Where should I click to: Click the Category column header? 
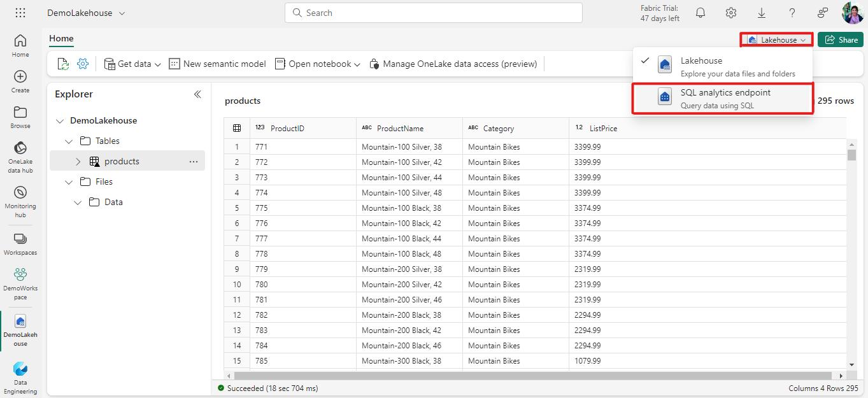point(516,128)
